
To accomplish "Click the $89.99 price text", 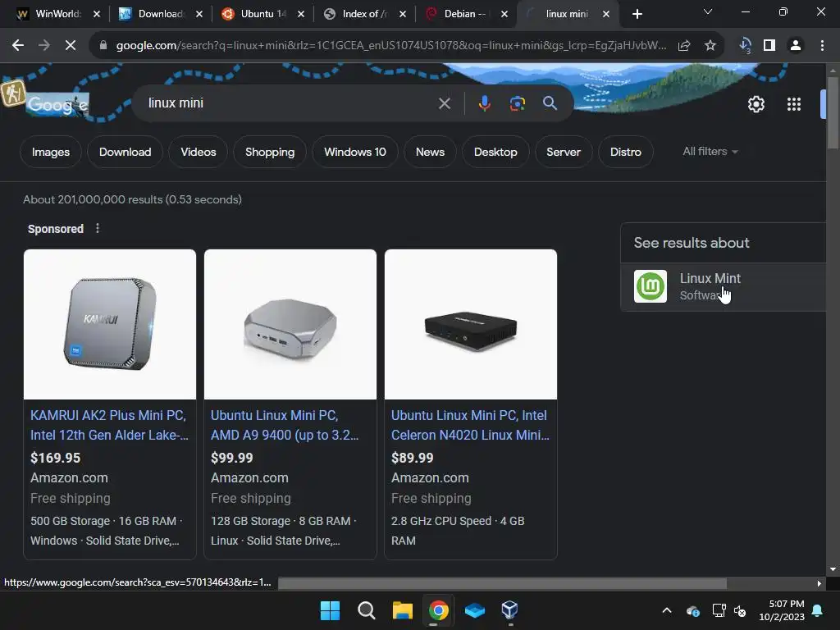I will pos(412,458).
